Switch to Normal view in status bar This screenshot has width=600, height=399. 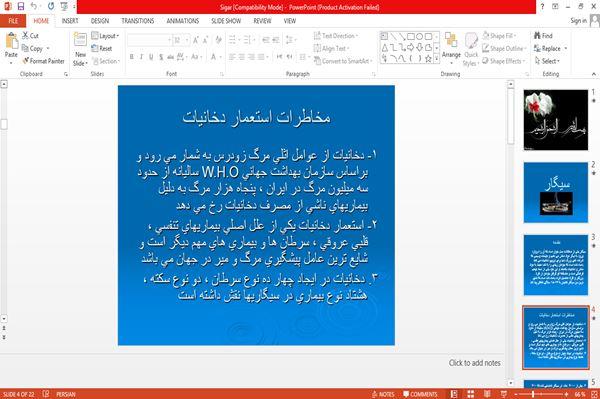coord(454,394)
